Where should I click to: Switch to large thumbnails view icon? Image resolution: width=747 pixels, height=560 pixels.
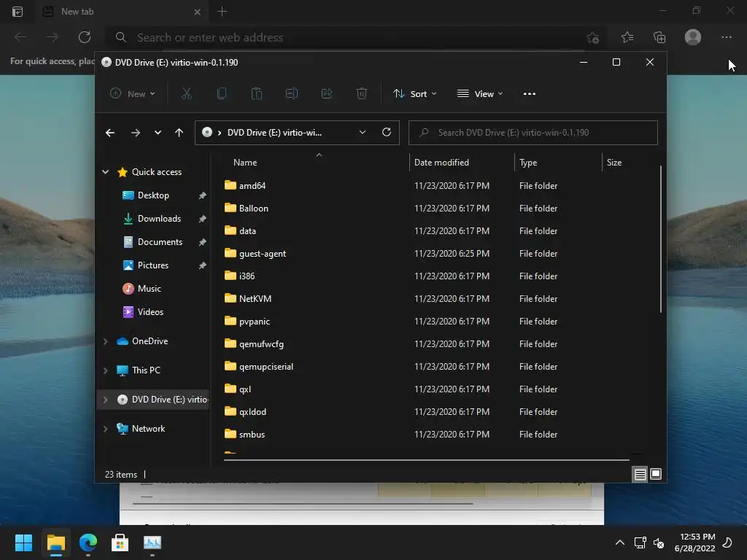coord(656,474)
